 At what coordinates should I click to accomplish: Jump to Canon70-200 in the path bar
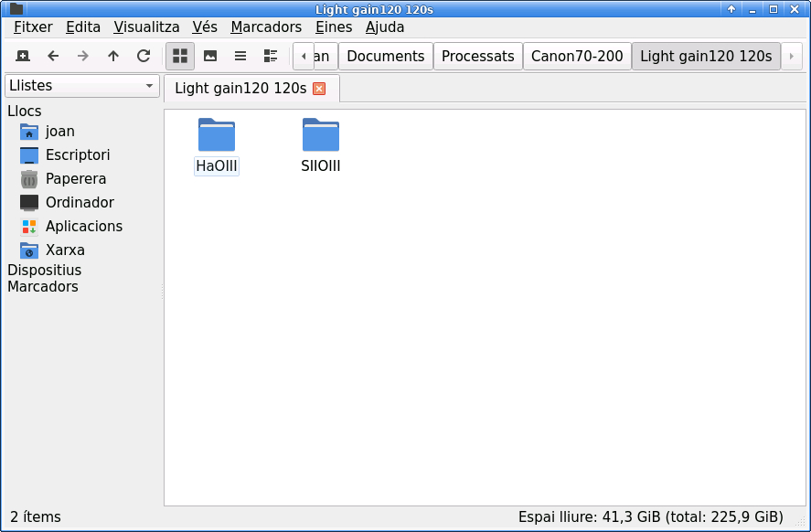coord(577,57)
